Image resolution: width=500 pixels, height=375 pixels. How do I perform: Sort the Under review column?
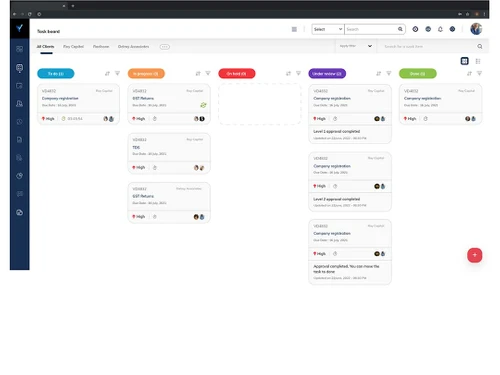(379, 74)
